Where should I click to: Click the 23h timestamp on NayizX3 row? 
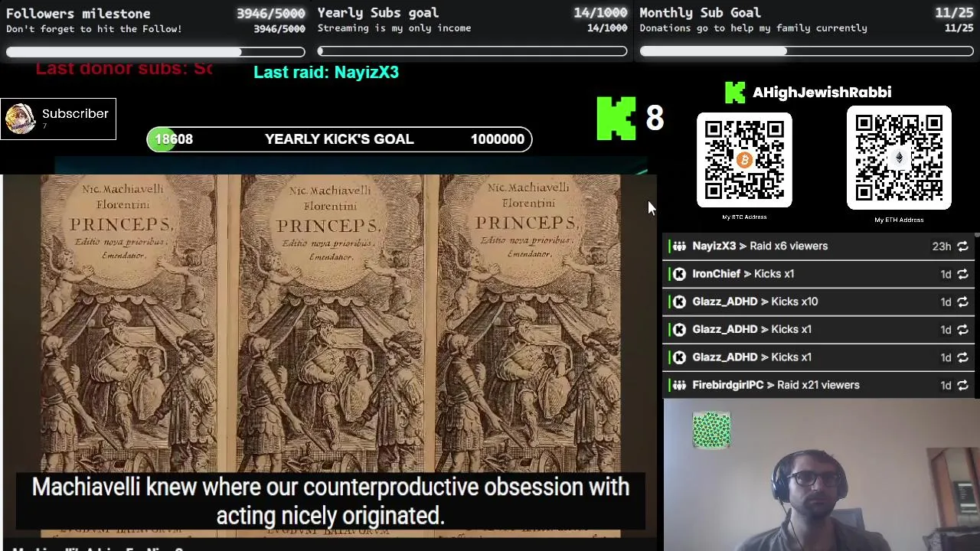click(941, 246)
